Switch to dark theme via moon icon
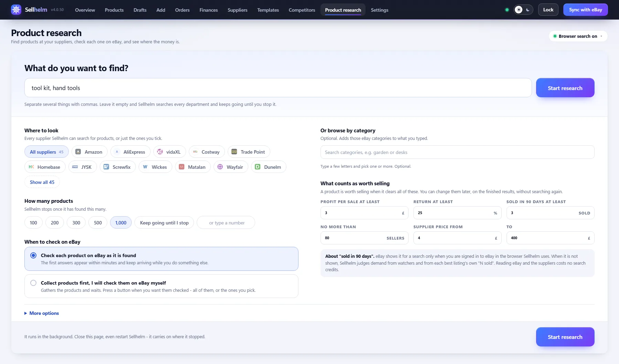Image resolution: width=619 pixels, height=364 pixels. coord(528,10)
